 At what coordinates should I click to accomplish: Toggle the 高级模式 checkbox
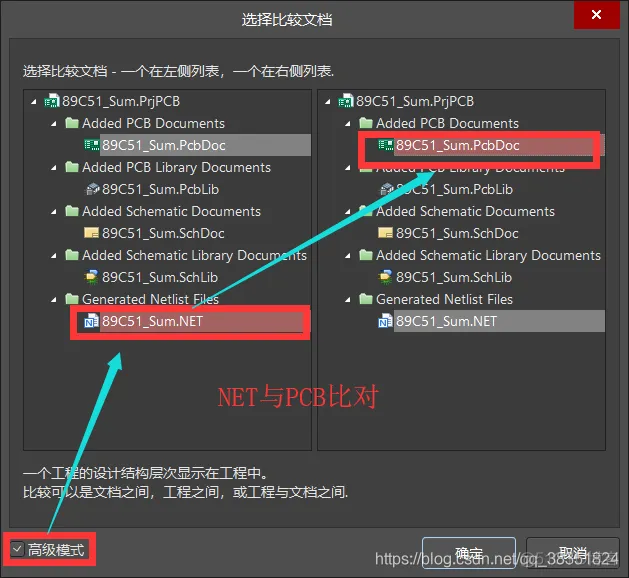[x=17, y=550]
